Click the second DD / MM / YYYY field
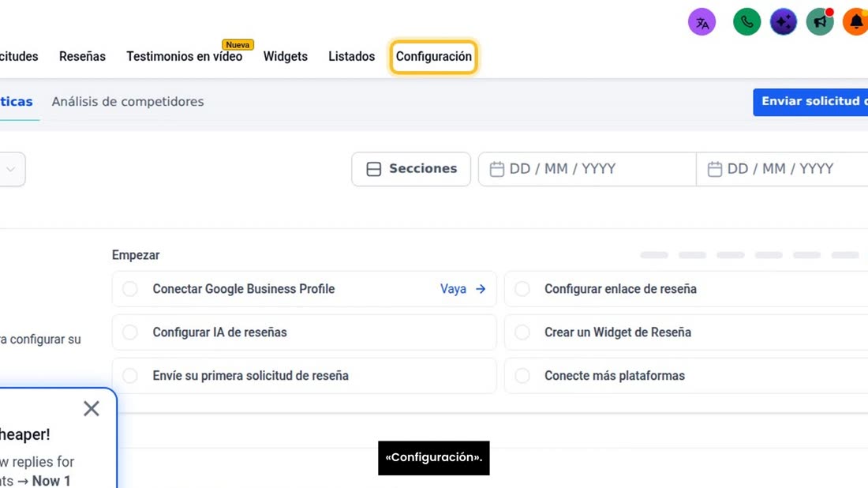 click(x=782, y=169)
